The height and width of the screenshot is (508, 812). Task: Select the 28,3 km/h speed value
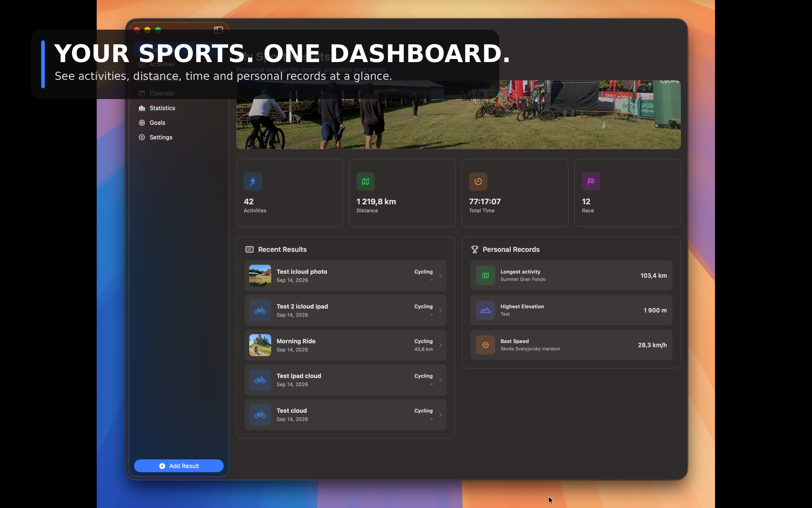pyautogui.click(x=652, y=345)
